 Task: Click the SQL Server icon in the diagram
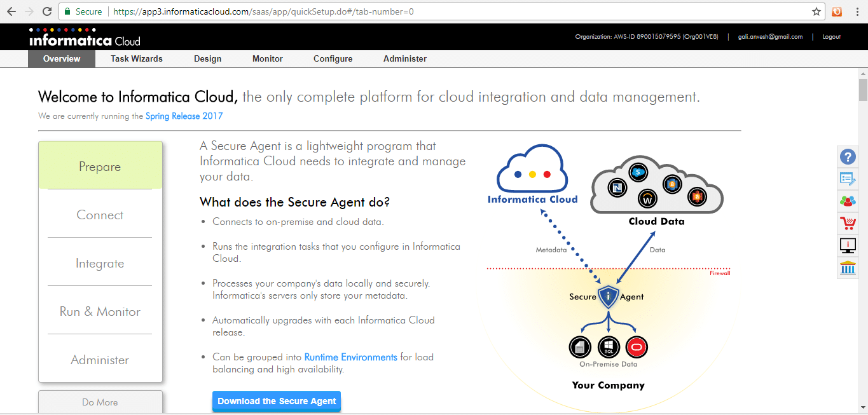[x=609, y=347]
